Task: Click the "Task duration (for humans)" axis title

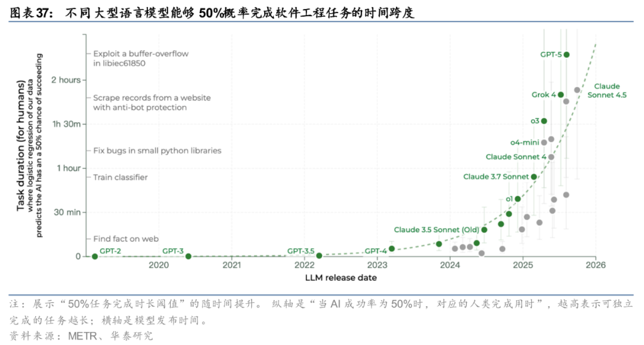Action: (20, 145)
